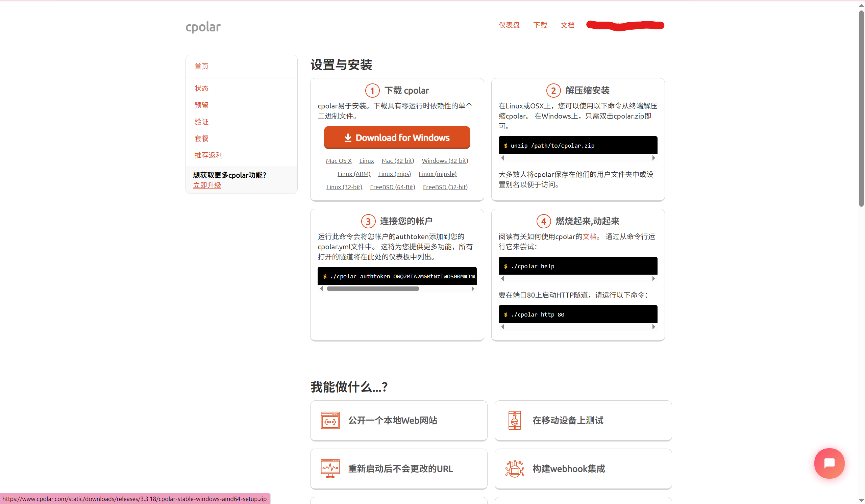Download the Windows (32-bit) version
Image resolution: width=865 pixels, height=504 pixels.
coord(445,160)
